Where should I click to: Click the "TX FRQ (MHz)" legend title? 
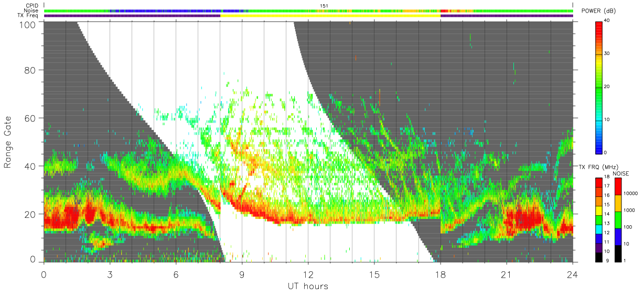click(598, 167)
